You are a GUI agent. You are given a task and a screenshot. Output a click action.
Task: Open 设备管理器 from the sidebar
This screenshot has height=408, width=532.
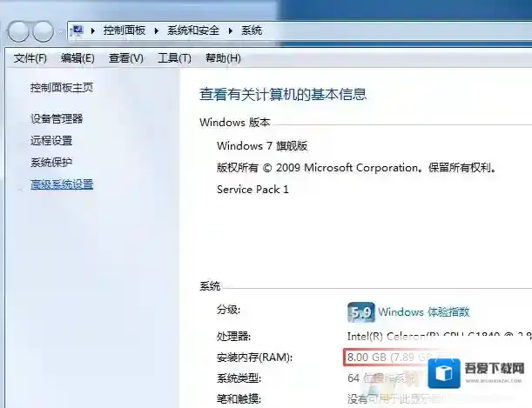(x=57, y=118)
